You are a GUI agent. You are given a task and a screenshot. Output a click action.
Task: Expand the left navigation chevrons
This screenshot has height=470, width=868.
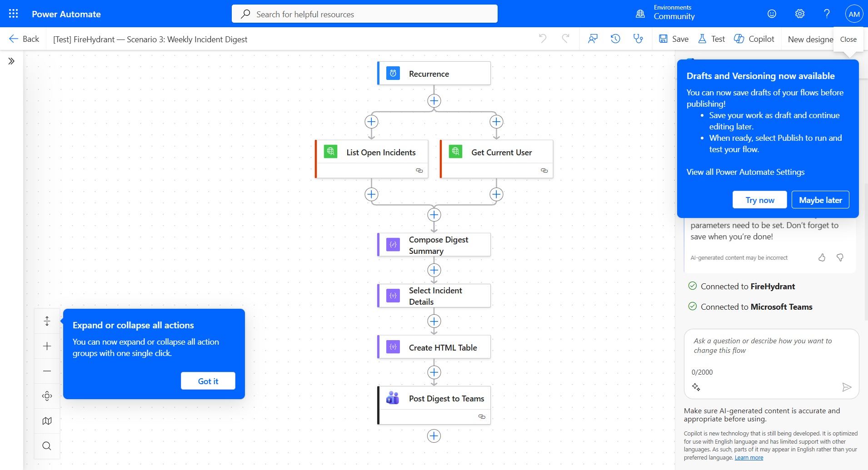click(11, 61)
